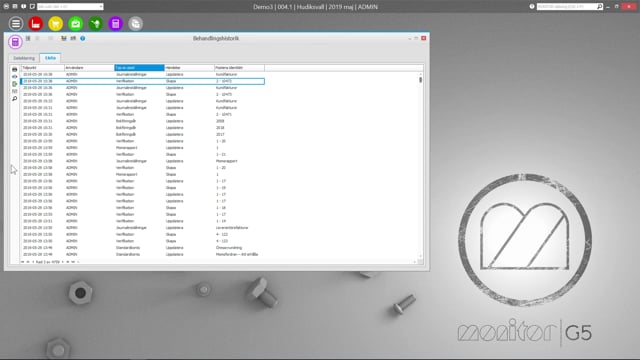The width and height of the screenshot is (640, 360).
Task: Switch to the Selektering tab
Action: point(24,58)
